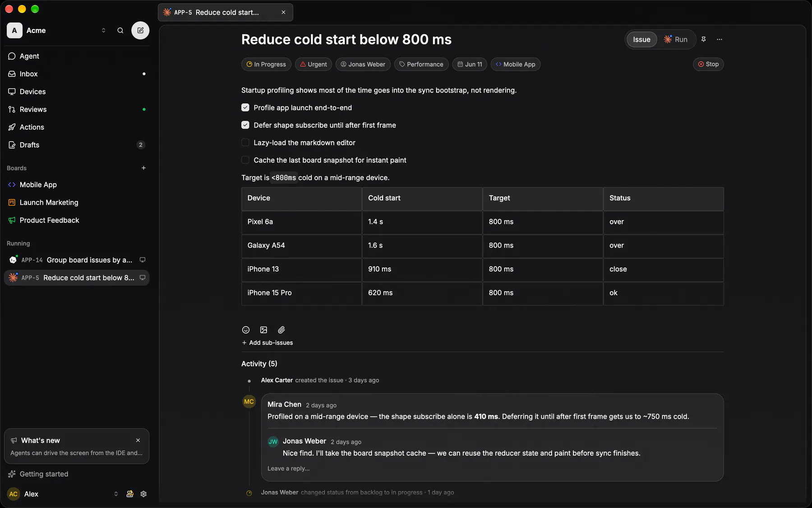The height and width of the screenshot is (508, 812).
Task: Change the Jun 11 due date
Action: point(470,64)
